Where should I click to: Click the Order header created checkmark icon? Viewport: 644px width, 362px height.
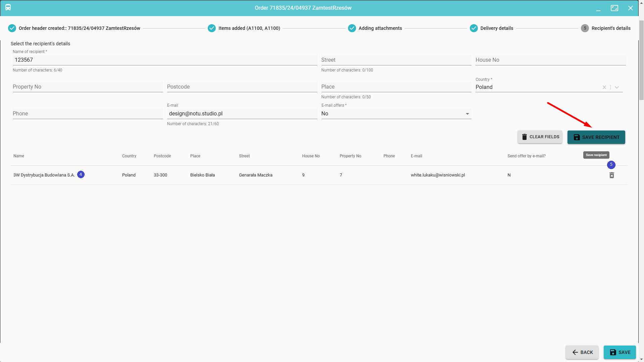(x=12, y=28)
